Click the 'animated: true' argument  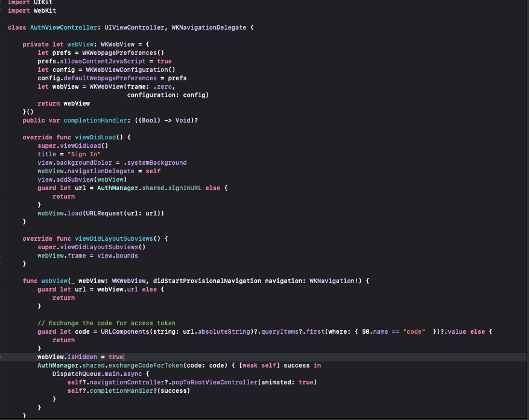288,382
